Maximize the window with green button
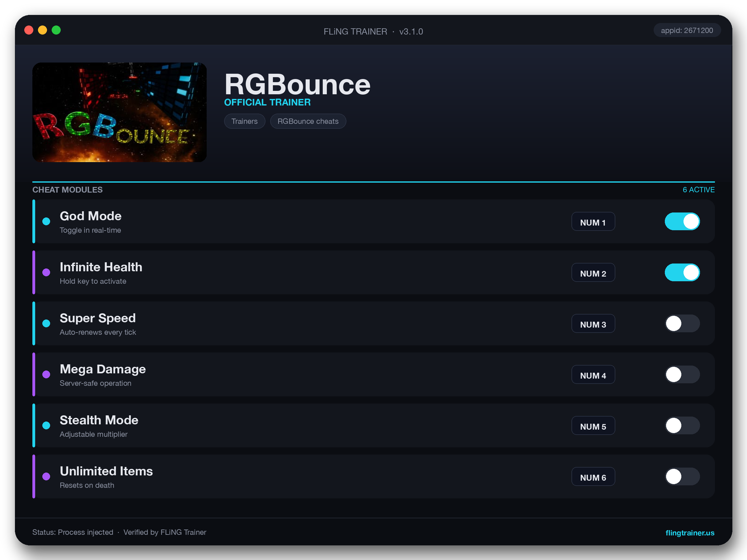Image resolution: width=747 pixels, height=560 pixels. (56, 30)
